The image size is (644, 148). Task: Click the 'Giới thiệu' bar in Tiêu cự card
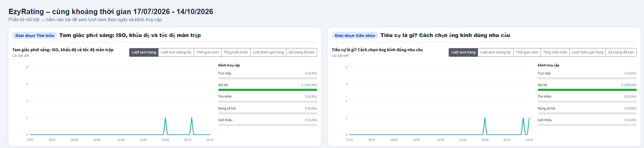pyautogui.click(x=587, y=125)
